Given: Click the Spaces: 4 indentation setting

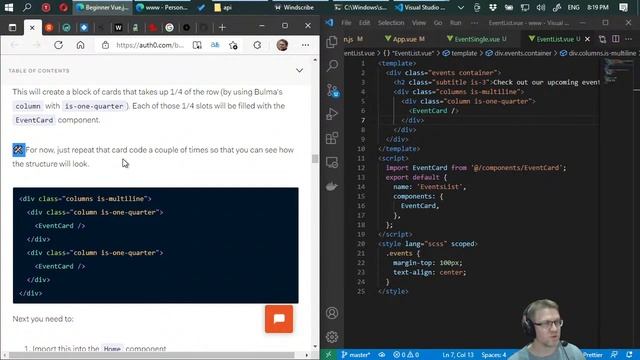Looking at the screenshot, I should click(493, 355).
